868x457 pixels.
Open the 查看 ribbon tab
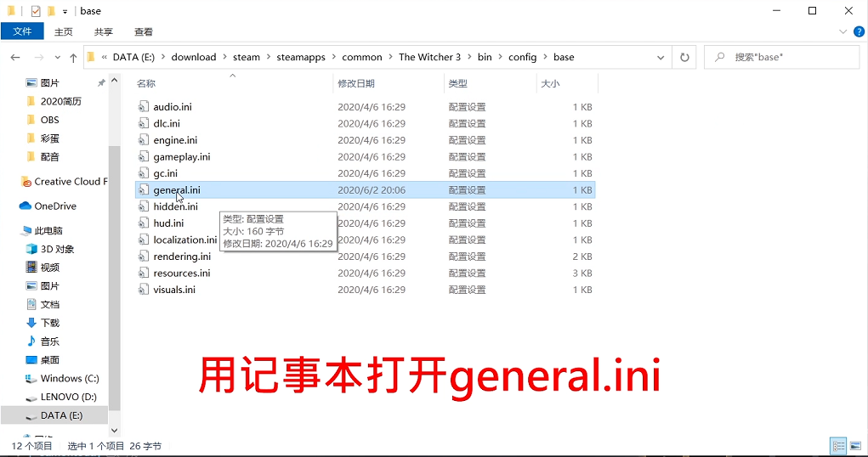pos(144,32)
